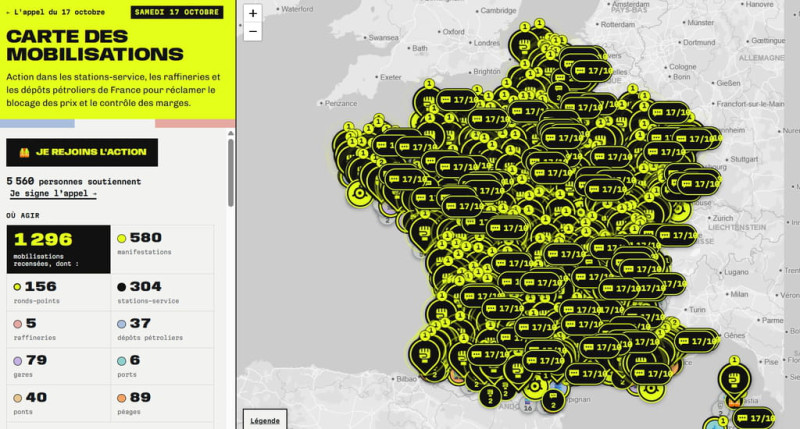Open the roundabout marker on the Mediterranean coast near Nice
This screenshot has height=429, width=800.
[651, 390]
